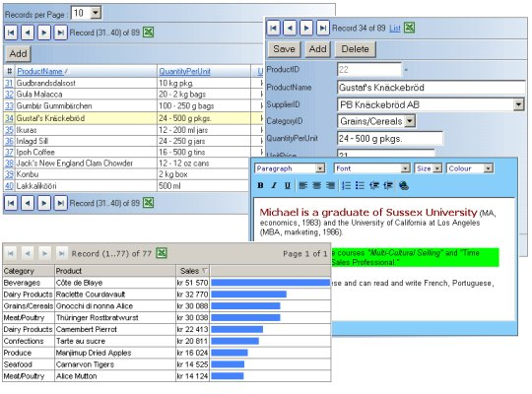532x394 pixels.
Task: Open record 37 link for Ipoh Coffee
Action: pyautogui.click(x=9, y=152)
